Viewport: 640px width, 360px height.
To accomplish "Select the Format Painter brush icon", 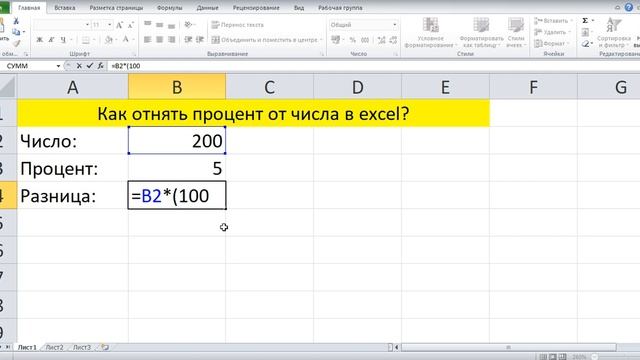I will pos(16,43).
